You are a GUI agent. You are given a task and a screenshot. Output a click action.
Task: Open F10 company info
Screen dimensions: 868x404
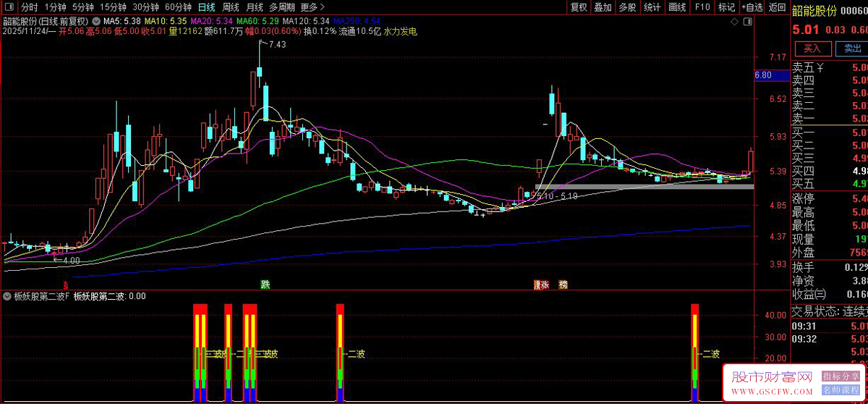(x=702, y=7)
